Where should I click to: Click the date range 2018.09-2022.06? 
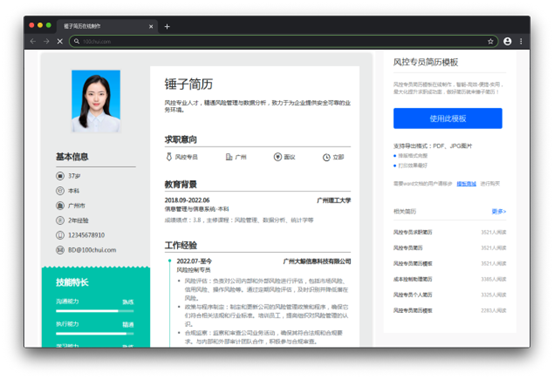(x=187, y=200)
